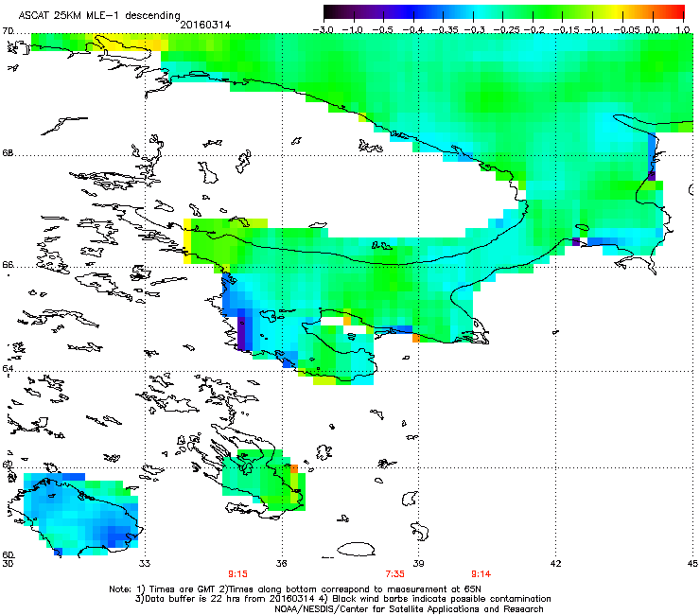Screen dimensions: 700x615
Task: Click the 42 longitude axis label
Action: pos(555,564)
